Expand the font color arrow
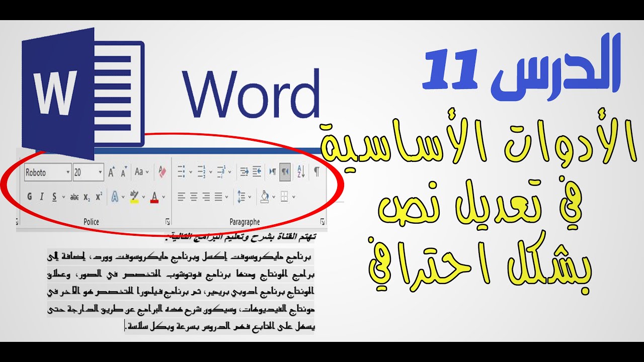This screenshot has height=362, width=644. (164, 197)
